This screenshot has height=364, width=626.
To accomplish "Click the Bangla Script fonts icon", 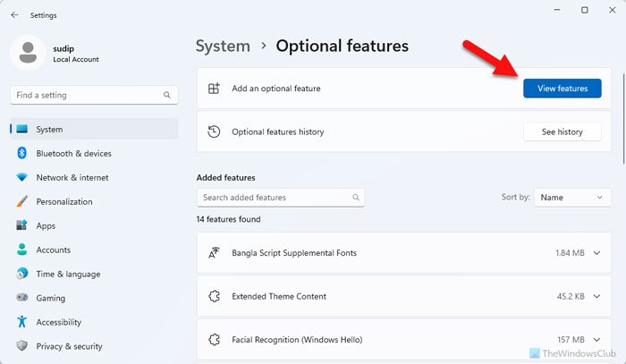I will click(x=214, y=252).
